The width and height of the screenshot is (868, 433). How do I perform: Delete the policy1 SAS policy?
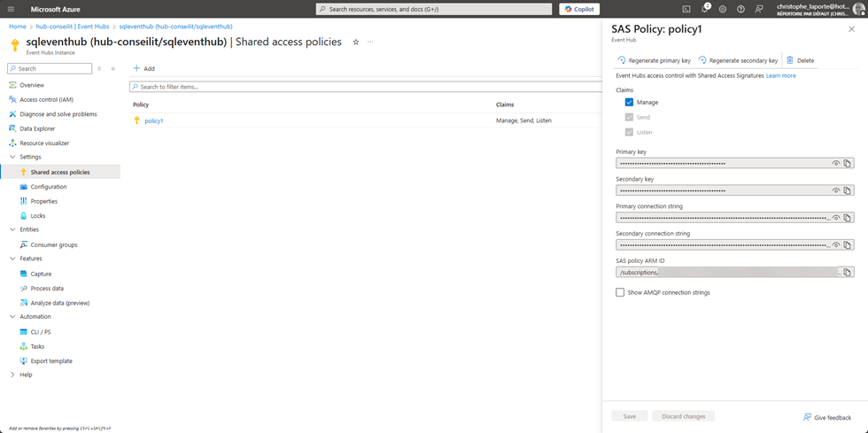[801, 60]
